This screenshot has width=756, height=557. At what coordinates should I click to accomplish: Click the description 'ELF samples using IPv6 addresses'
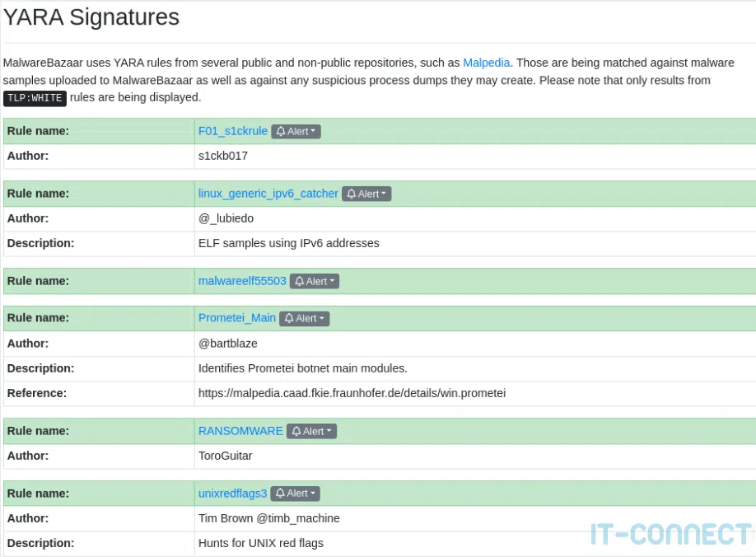[x=288, y=244]
